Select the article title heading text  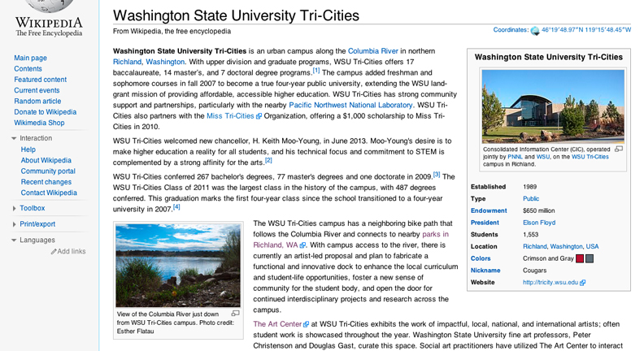tap(236, 15)
